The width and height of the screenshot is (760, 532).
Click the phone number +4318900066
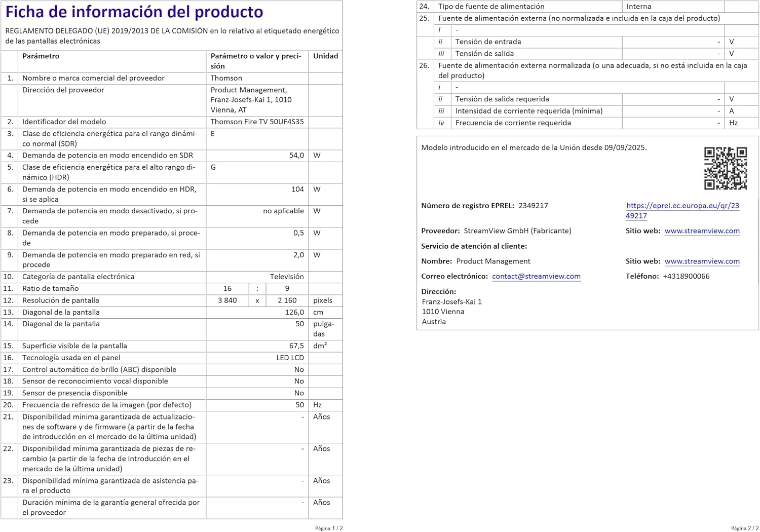click(x=686, y=277)
